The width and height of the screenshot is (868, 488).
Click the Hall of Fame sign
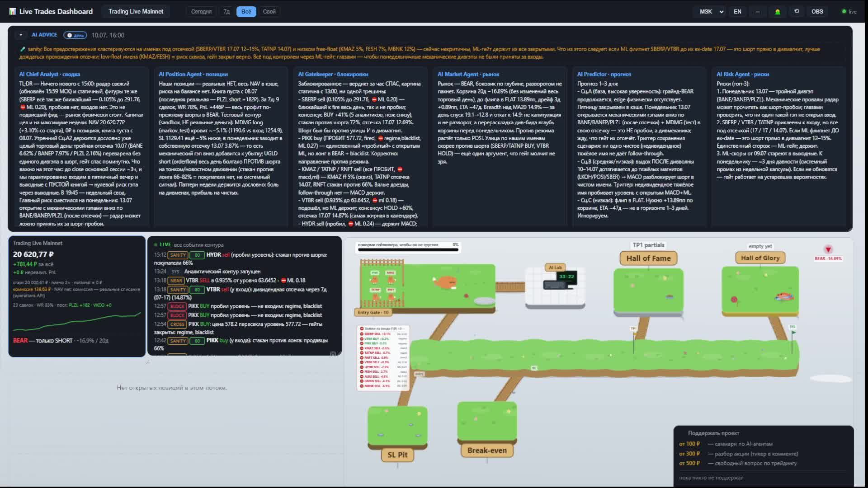pyautogui.click(x=648, y=258)
